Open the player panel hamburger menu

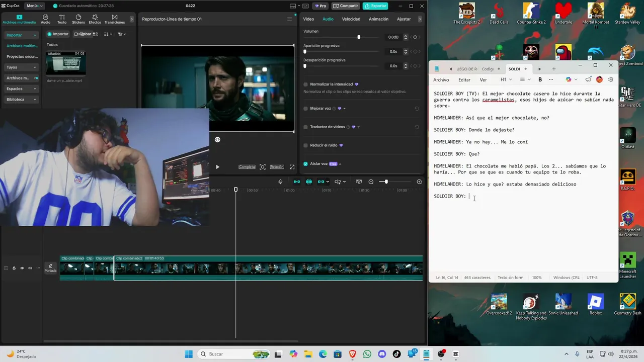(289, 19)
